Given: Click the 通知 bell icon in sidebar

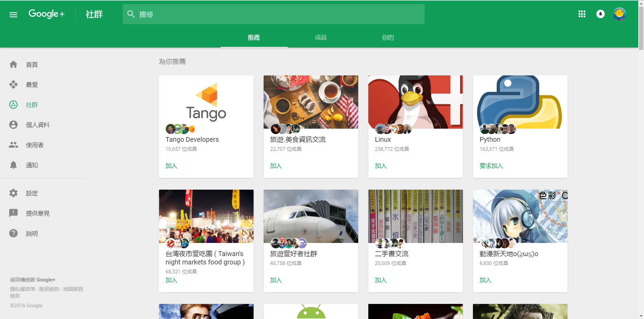Looking at the screenshot, I should [x=13, y=165].
